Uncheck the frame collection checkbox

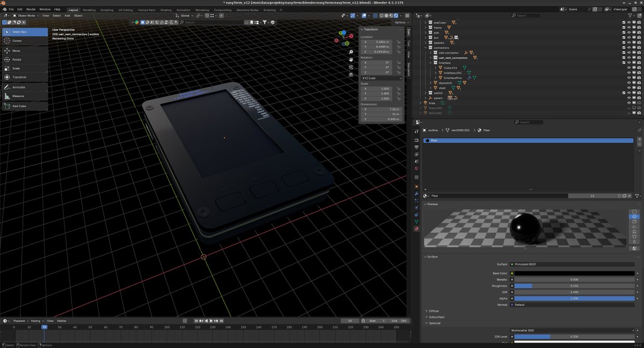tap(624, 27)
